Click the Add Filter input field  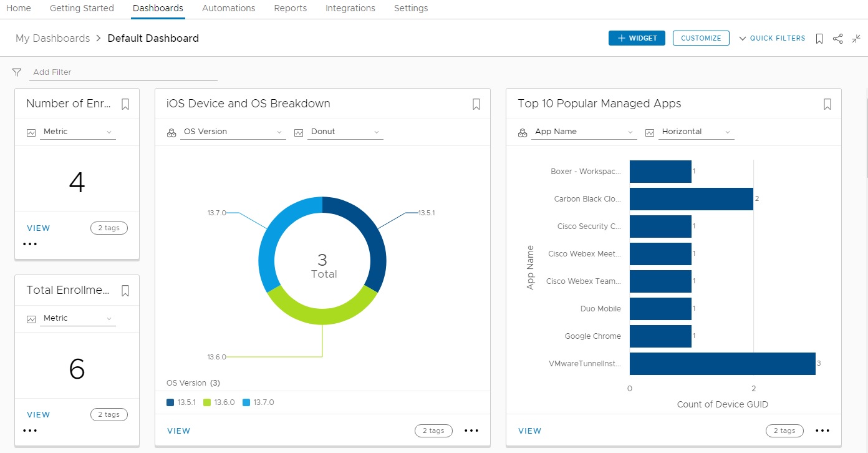pos(123,72)
